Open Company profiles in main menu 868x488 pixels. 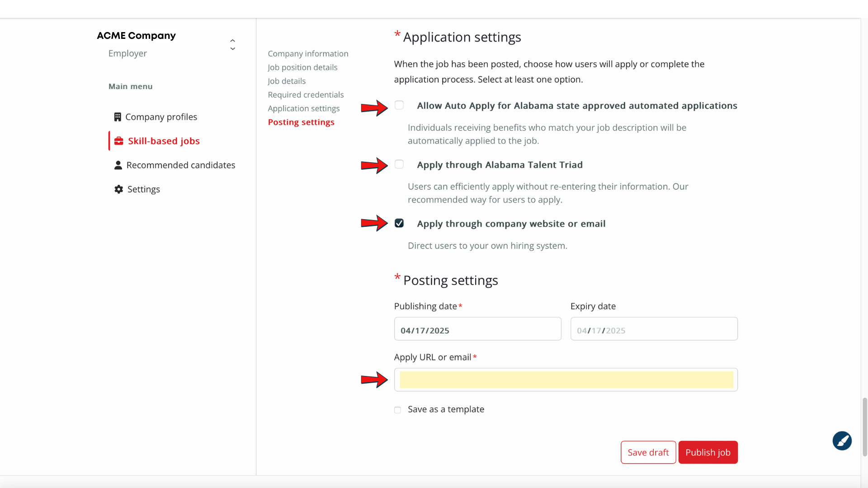click(x=156, y=117)
